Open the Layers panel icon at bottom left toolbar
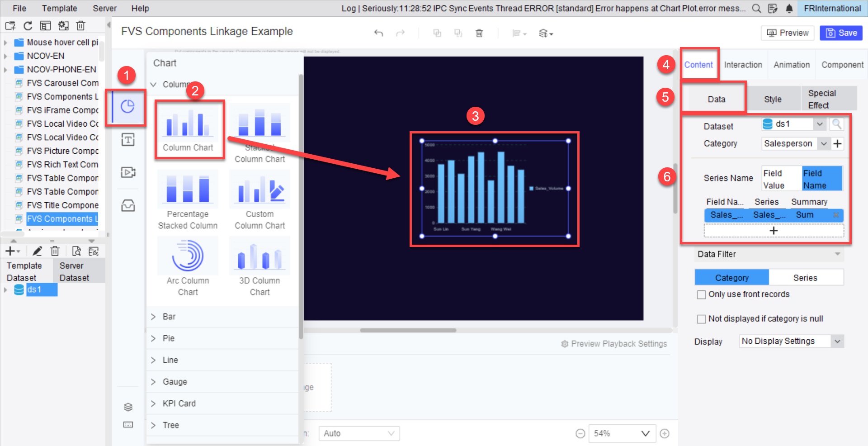This screenshot has width=868, height=446. click(x=128, y=407)
